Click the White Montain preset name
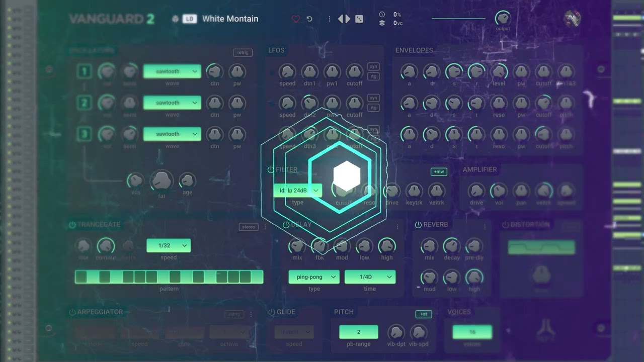 click(230, 19)
